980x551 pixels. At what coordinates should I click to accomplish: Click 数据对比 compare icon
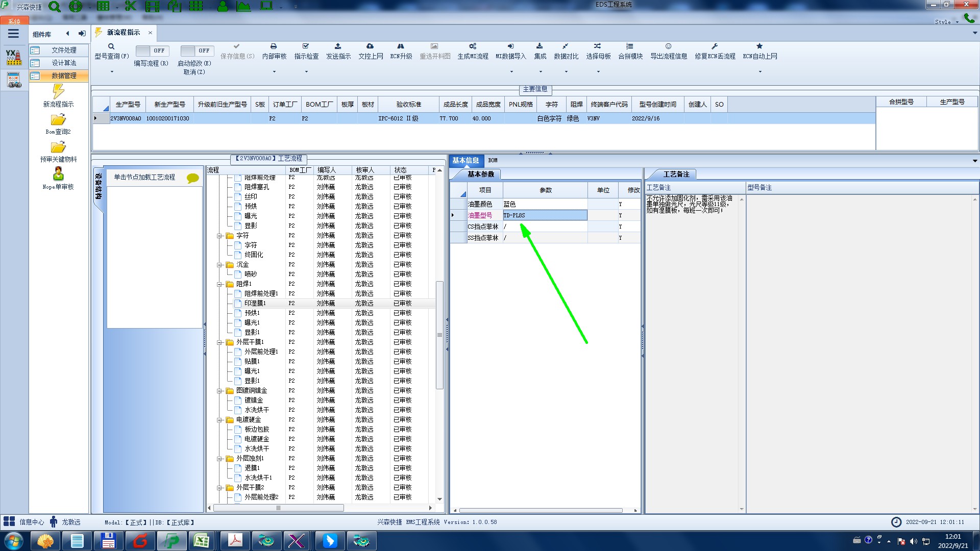(x=566, y=46)
